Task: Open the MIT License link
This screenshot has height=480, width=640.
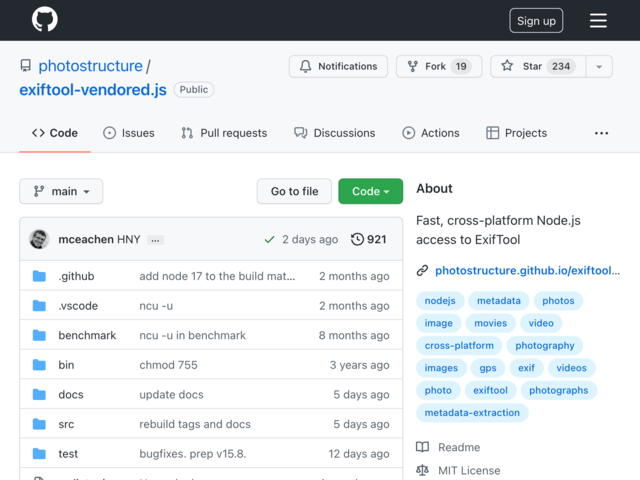Action: tap(469, 471)
